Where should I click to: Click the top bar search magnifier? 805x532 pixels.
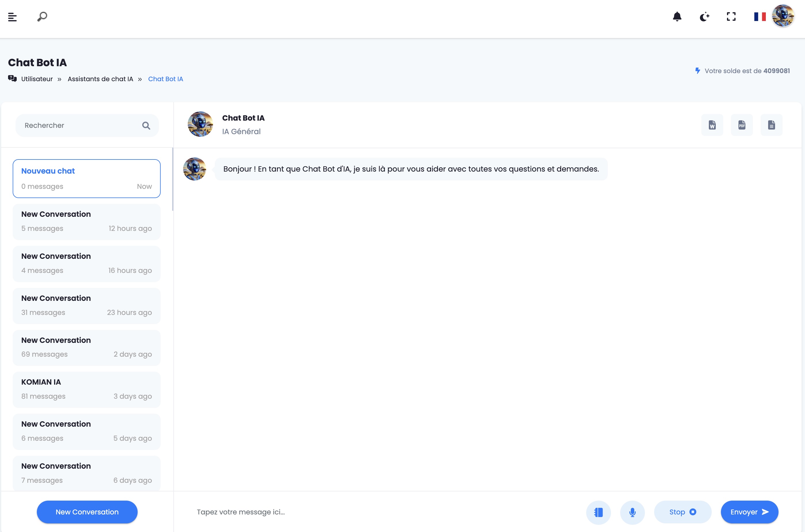point(42,17)
